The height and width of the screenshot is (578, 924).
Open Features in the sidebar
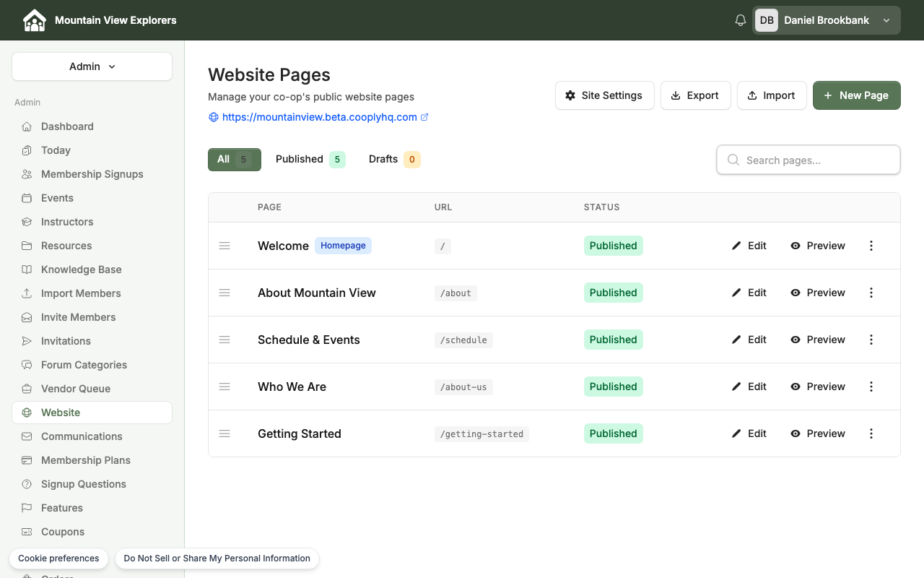(92, 508)
